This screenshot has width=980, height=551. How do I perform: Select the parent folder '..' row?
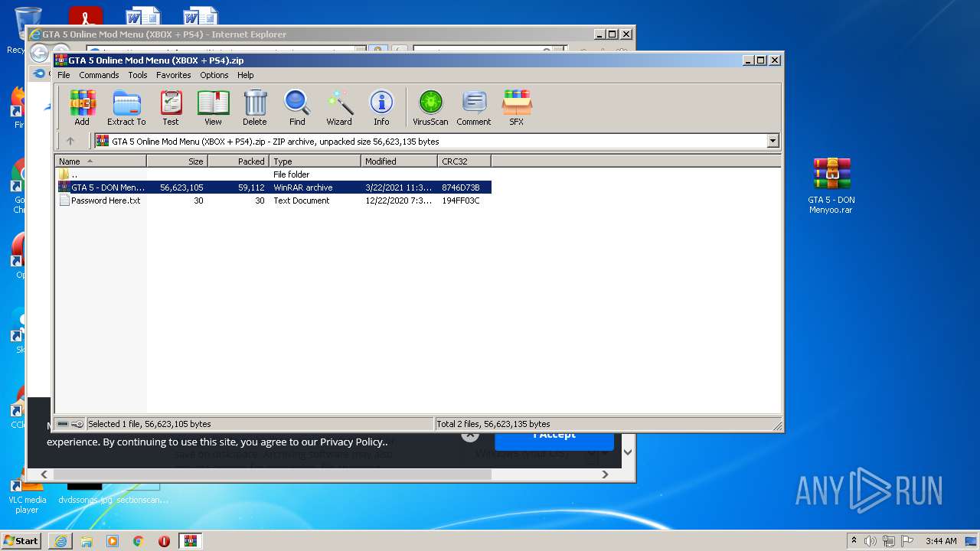coord(273,174)
